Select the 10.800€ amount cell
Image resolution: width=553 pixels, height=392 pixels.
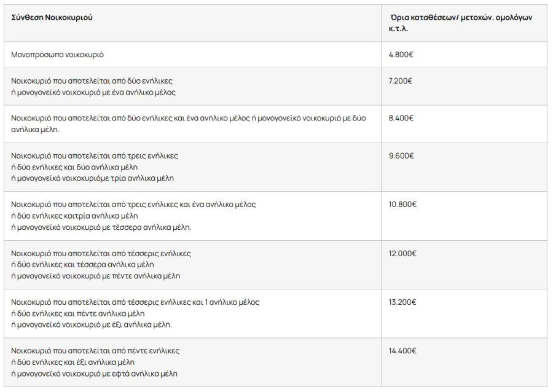pyautogui.click(x=403, y=204)
